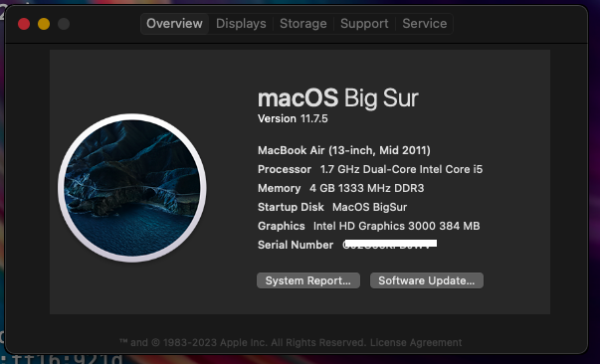Open the License Agreement link
This screenshot has height=364, width=600.
416,342
